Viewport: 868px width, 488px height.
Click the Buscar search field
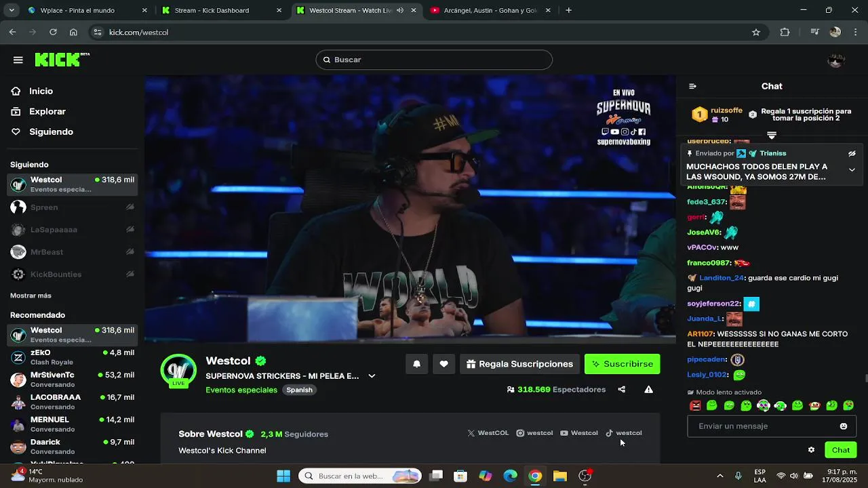click(x=434, y=60)
